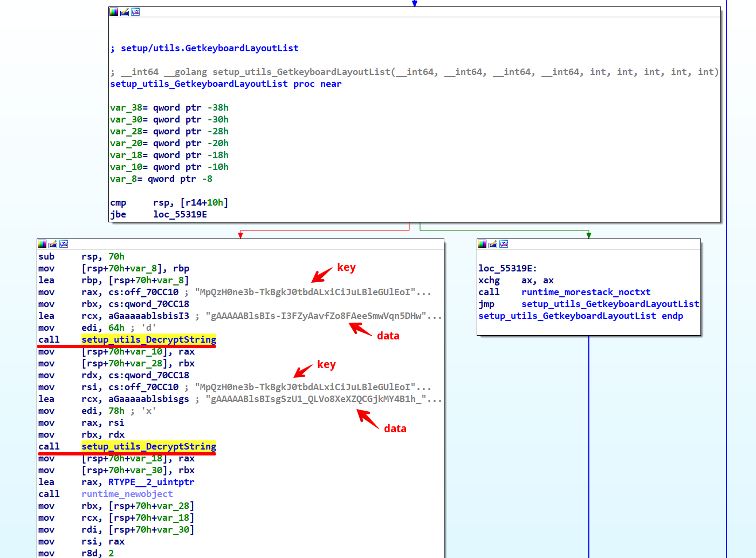Click DecryptString call after 'mov edi, 64h'
Image resolution: width=756 pixels, height=558 pixels.
coord(148,339)
